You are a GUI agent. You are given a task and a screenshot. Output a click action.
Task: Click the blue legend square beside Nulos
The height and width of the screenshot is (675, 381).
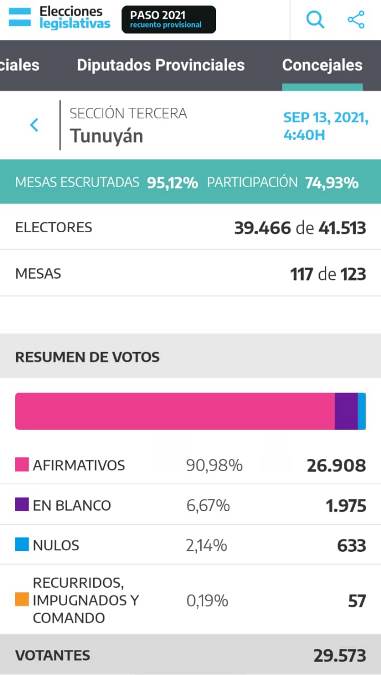coord(22,545)
